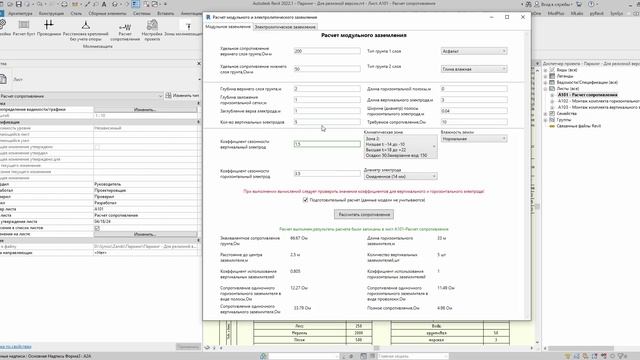Click the Save icon in quick access toolbar
Image resolution: width=640 pixels, height=360 pixels.
(x=19, y=4)
